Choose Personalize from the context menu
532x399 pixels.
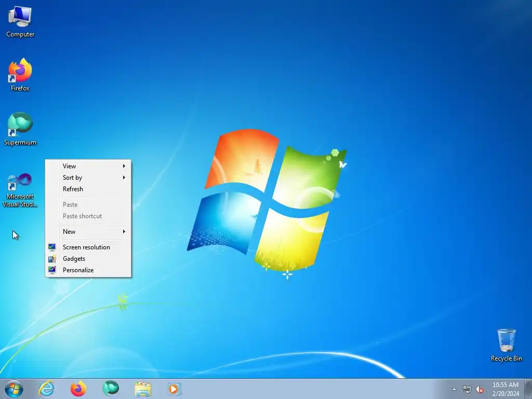[88, 270]
